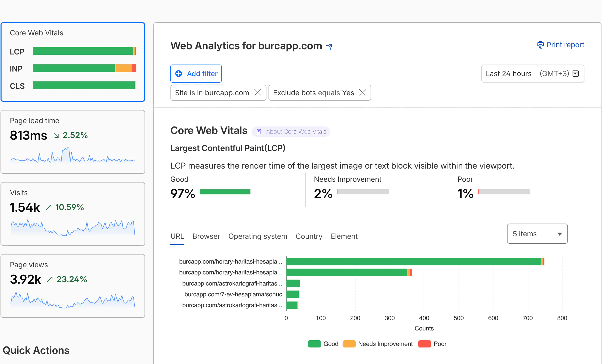Screen dimensions: 602x364
Task: Click the CLS bar in sidebar card
Action: (85, 85)
